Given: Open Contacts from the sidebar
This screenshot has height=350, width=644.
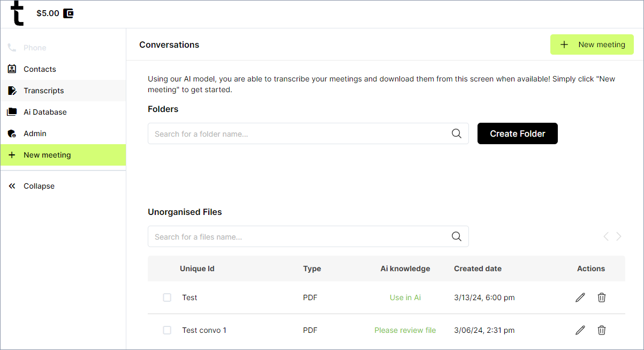Looking at the screenshot, I should pyautogui.click(x=63, y=69).
